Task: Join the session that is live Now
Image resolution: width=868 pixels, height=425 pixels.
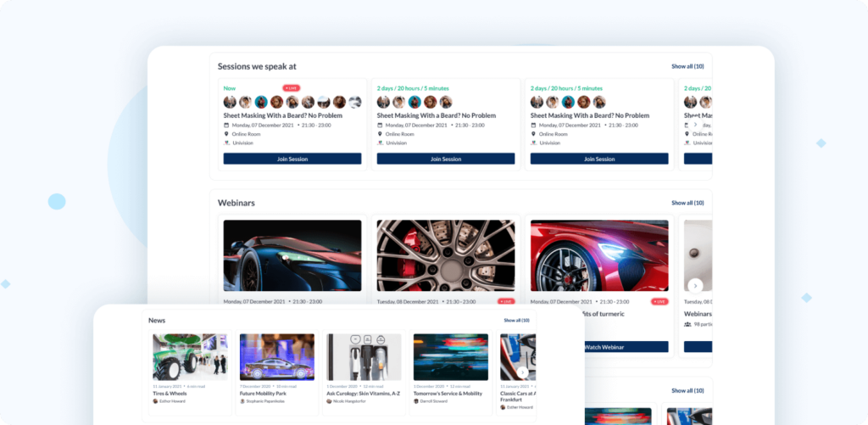Action: [292, 159]
